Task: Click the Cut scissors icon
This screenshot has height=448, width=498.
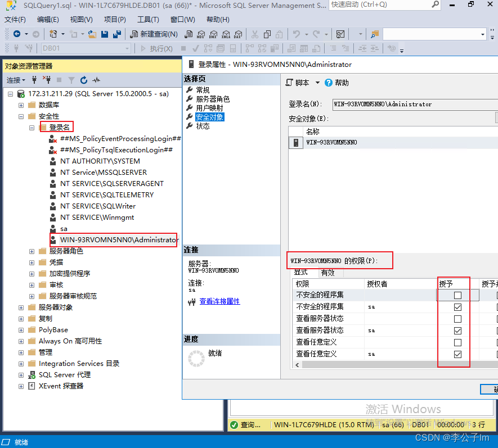Action: [x=255, y=34]
